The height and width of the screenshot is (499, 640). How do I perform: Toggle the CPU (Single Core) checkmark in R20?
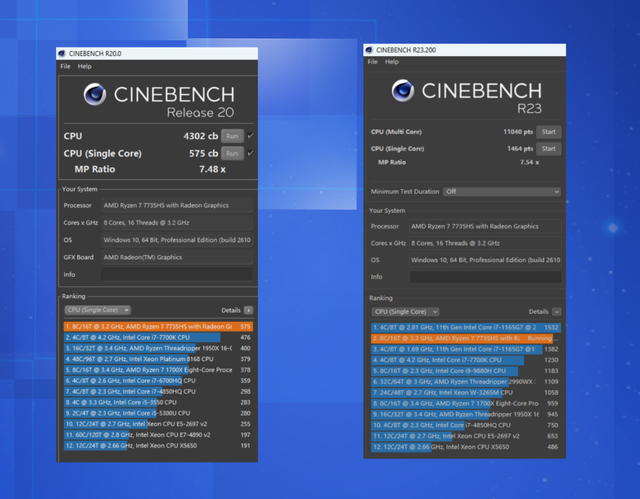[250, 153]
